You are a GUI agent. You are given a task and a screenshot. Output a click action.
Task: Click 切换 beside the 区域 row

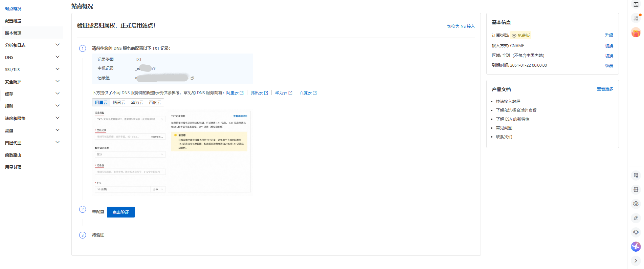609,56
